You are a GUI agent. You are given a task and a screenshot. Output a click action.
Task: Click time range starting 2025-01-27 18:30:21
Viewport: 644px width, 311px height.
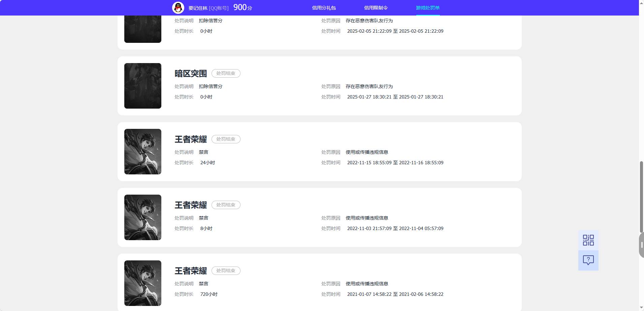[395, 97]
